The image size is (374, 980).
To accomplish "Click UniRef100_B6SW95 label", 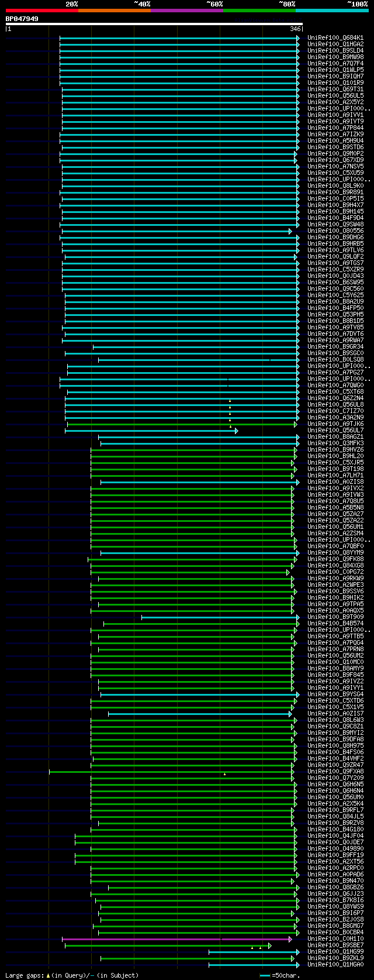I will pos(335,282).
